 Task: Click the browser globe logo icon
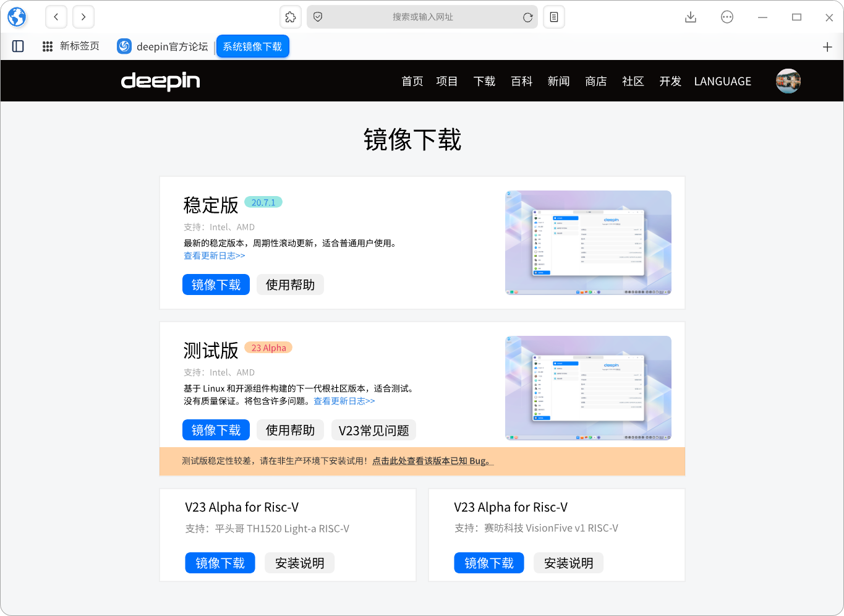(x=17, y=17)
